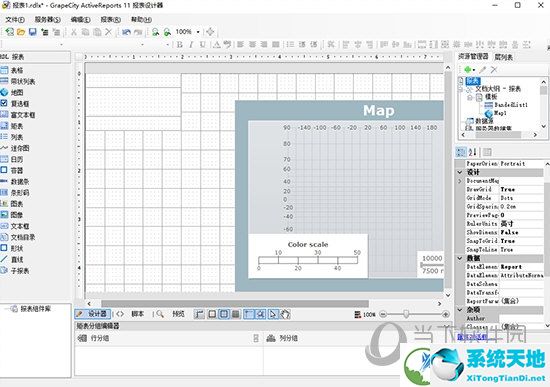The image size is (550, 387).
Task: Open the 服务器 menu
Action: point(47,20)
